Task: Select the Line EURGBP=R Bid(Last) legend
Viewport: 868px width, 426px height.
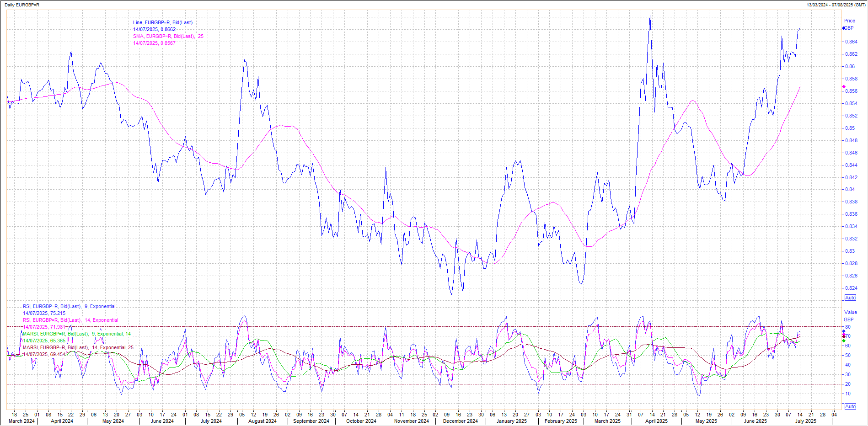Action: pos(162,22)
